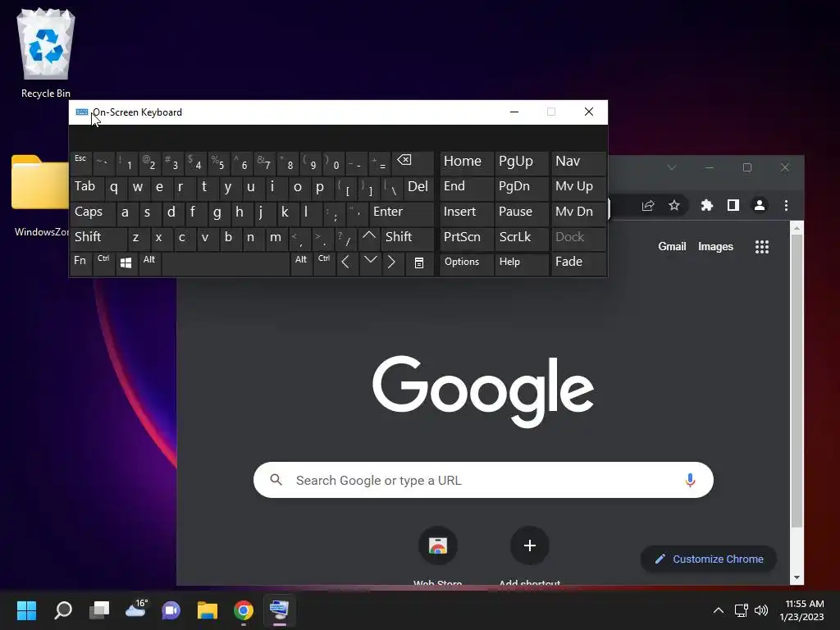The image size is (840, 630).
Task: Click the Customize Chrome button
Action: [708, 559]
